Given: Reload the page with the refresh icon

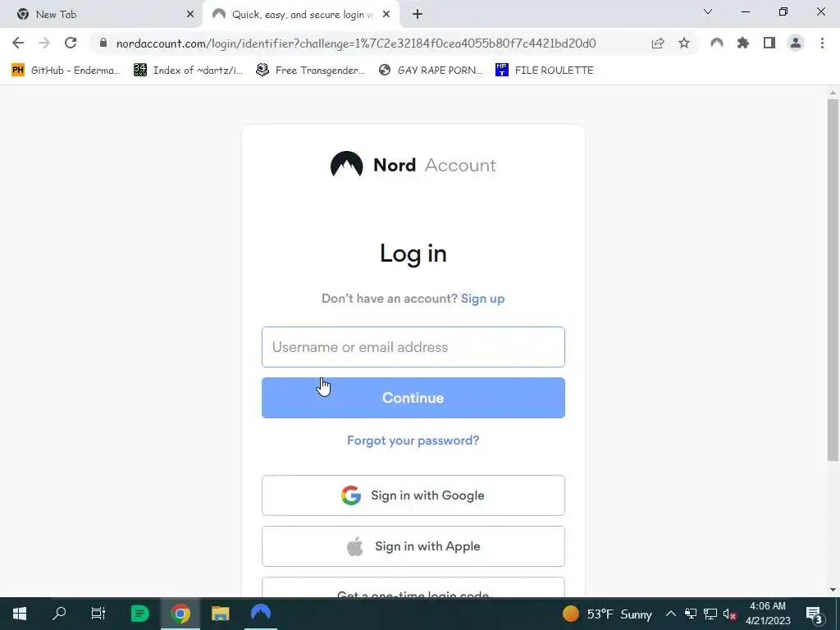Looking at the screenshot, I should click(x=71, y=43).
